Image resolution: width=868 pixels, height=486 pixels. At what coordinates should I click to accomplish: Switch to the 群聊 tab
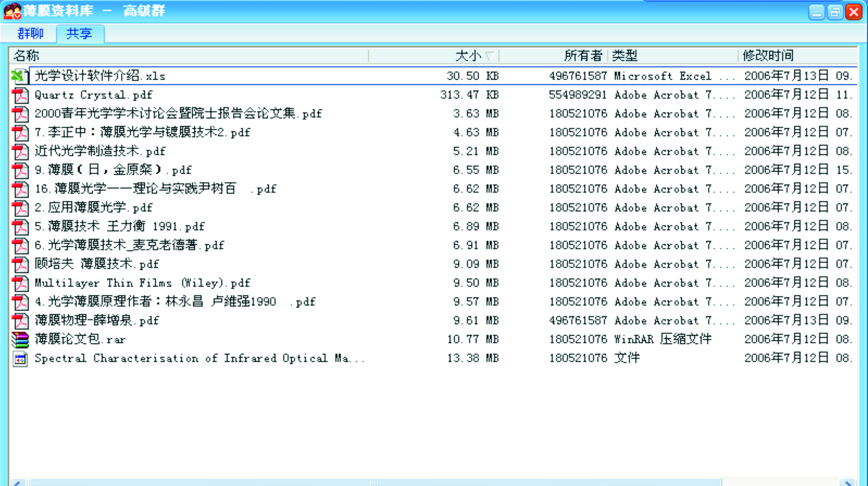pos(30,34)
